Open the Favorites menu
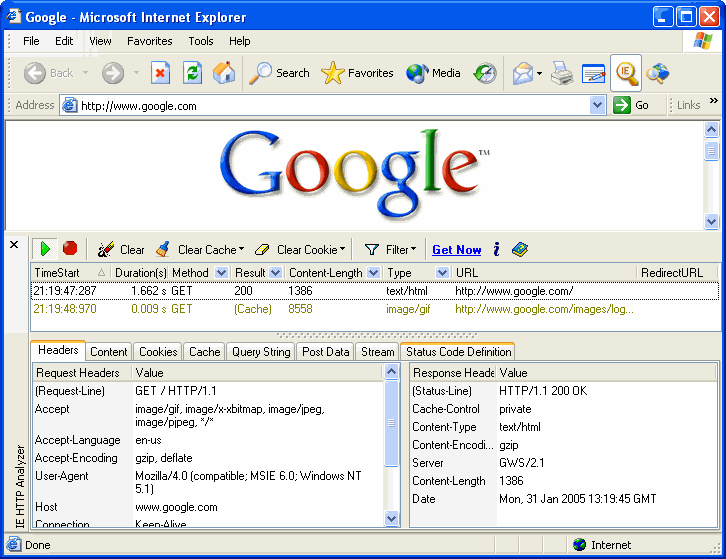This screenshot has height=559, width=726. (x=150, y=41)
